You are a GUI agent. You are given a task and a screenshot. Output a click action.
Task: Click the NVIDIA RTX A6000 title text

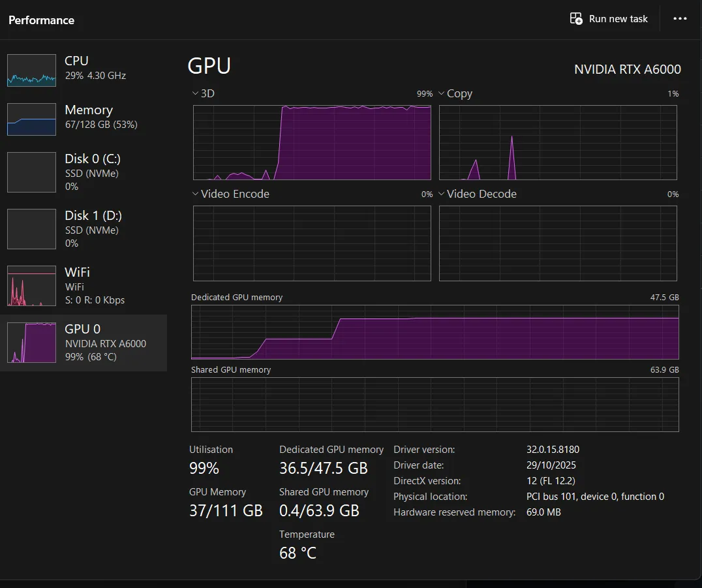click(627, 69)
